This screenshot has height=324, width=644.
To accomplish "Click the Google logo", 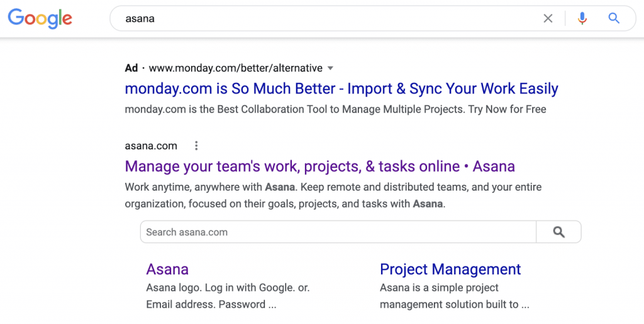I will click(40, 18).
